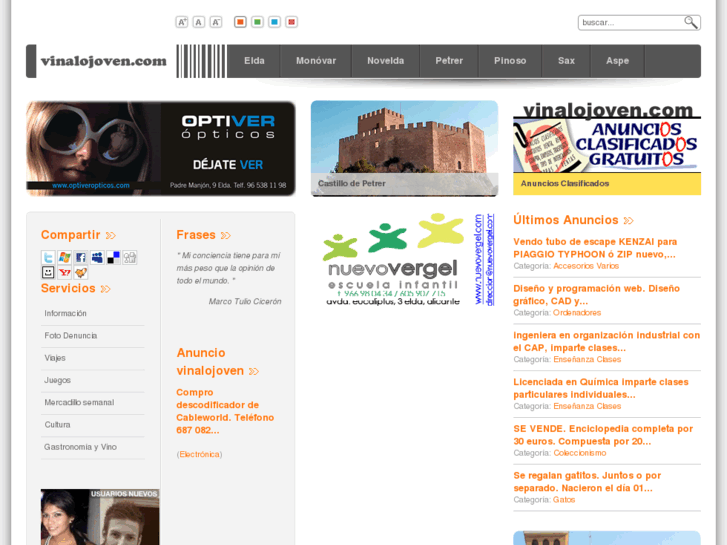Open Mercadillo semanal service link

79,403
